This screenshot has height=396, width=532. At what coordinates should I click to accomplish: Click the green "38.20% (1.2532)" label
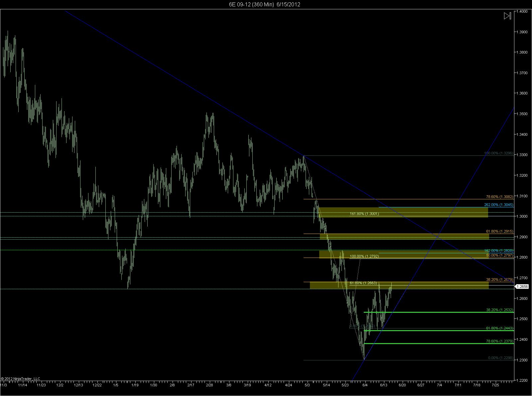500,310
